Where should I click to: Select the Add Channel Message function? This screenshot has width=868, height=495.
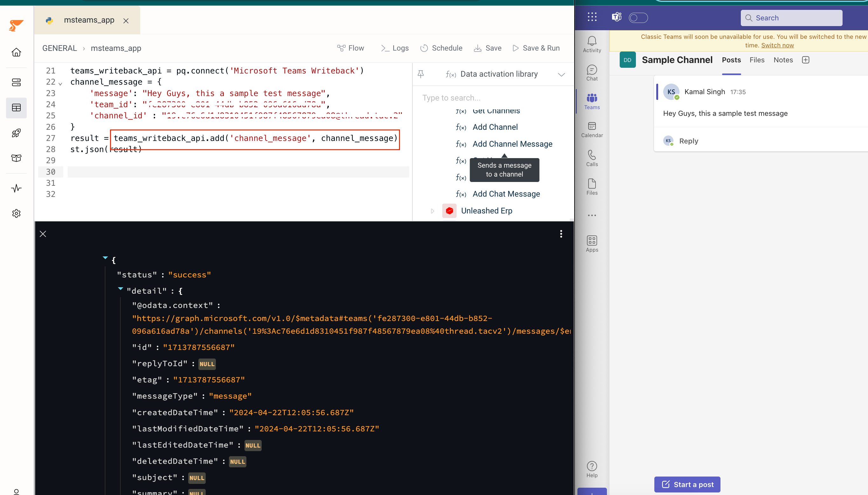tap(512, 144)
